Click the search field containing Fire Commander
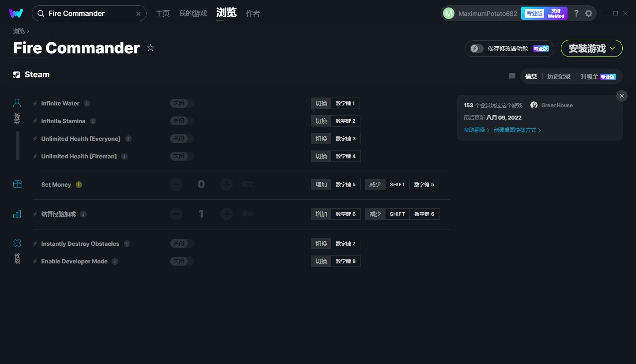 (x=89, y=13)
